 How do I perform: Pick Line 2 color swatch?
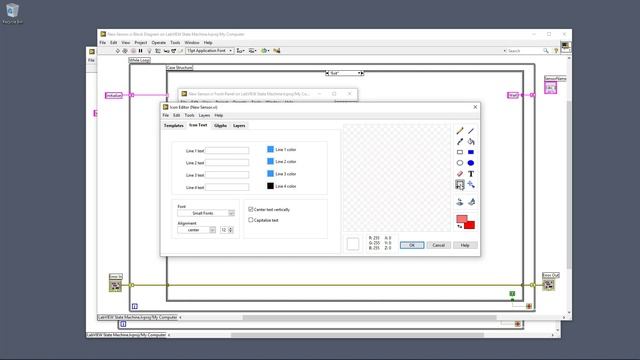[270, 162]
